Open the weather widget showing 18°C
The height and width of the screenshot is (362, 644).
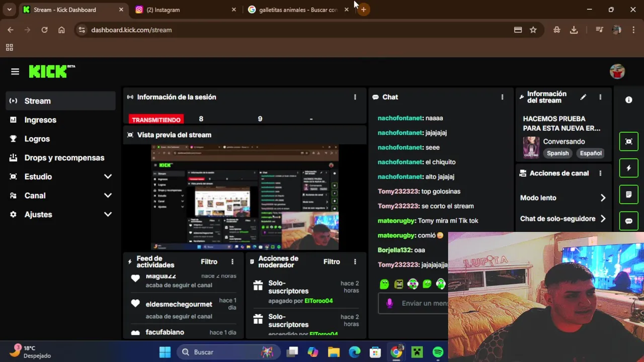pos(31,351)
